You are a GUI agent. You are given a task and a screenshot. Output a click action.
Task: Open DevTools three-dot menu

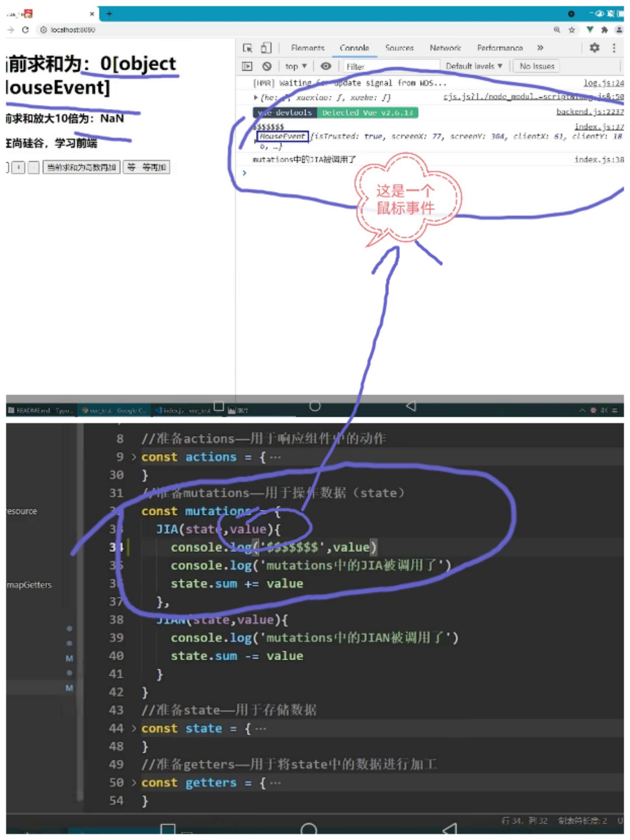pyautogui.click(x=614, y=48)
